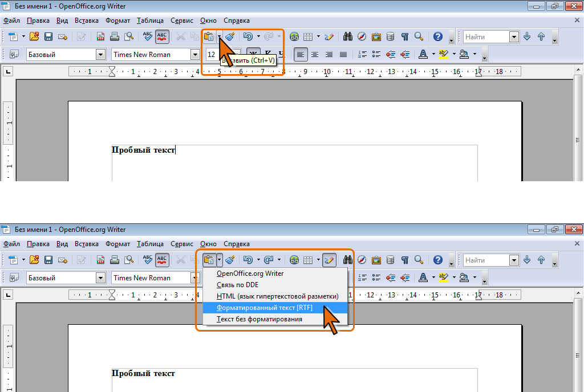Open Сервис menu in window with Вставить tooltip
This screenshot has width=584, height=392.
click(182, 21)
